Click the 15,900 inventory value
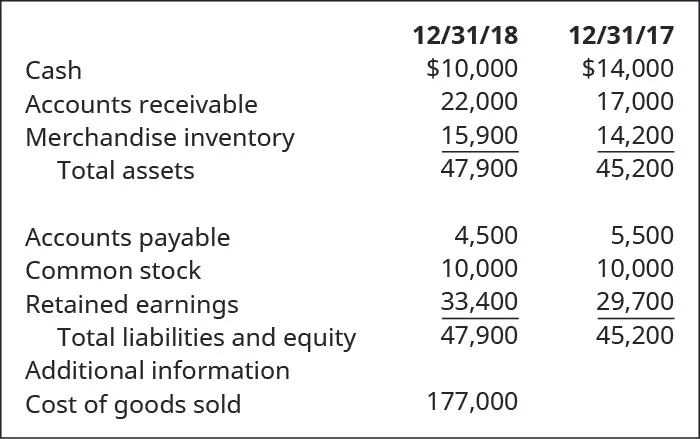The image size is (700, 439). (479, 135)
